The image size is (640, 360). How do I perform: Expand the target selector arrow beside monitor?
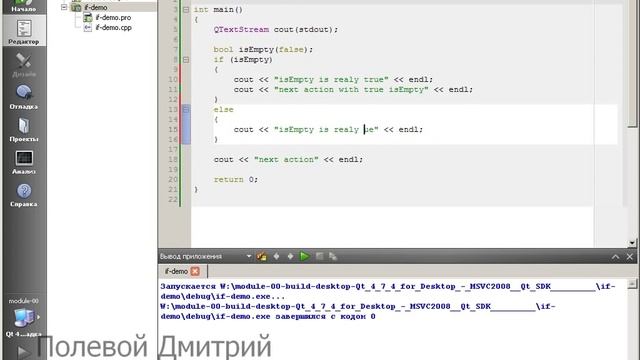(39, 317)
